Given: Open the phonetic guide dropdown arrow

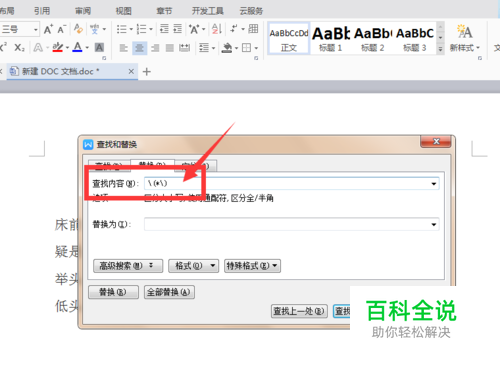Looking at the screenshot, I should pos(104,29).
